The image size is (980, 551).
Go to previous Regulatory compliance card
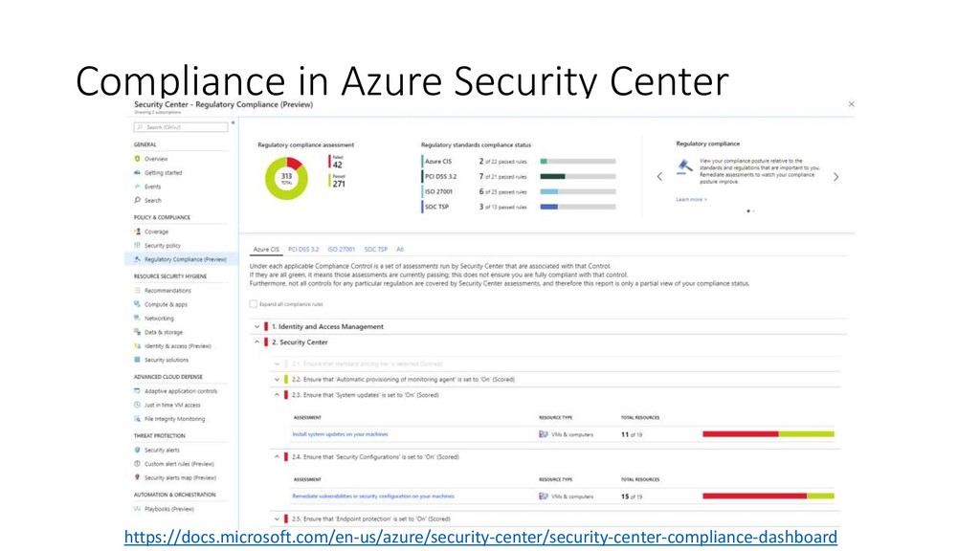659,177
